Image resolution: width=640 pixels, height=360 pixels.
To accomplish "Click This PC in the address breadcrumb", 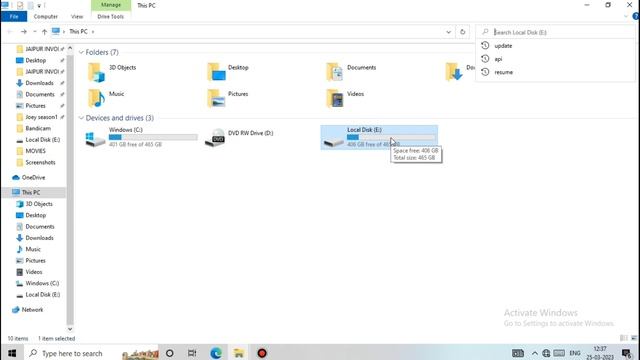I will coord(78,31).
